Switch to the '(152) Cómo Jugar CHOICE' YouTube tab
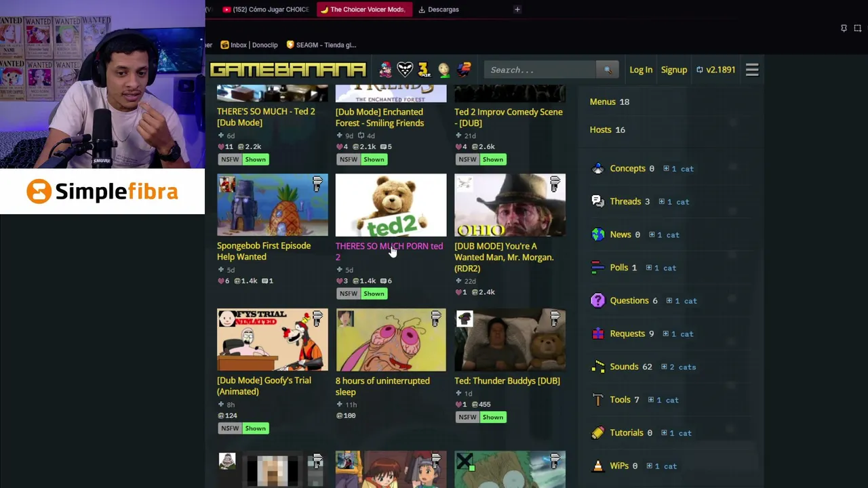868x488 pixels. pos(266,9)
